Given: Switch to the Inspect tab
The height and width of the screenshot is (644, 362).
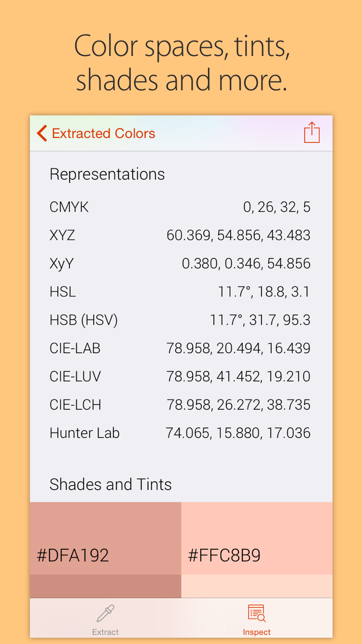Looking at the screenshot, I should tap(256, 620).
